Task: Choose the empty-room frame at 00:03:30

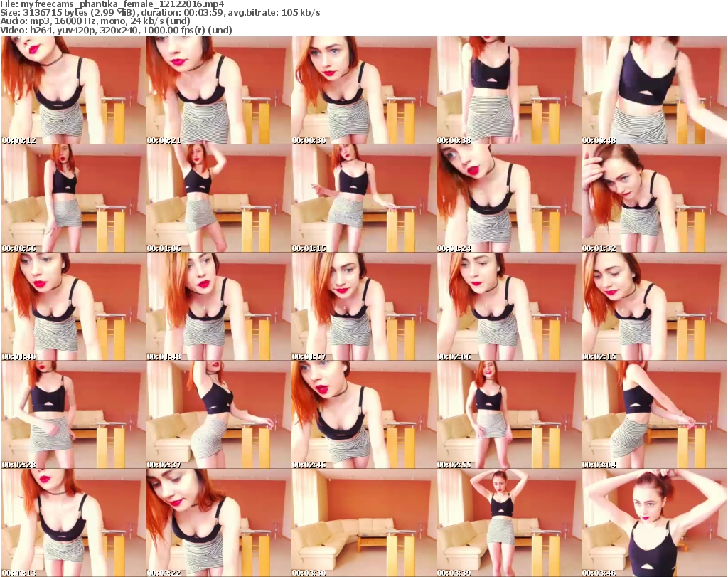Action: 363,523
